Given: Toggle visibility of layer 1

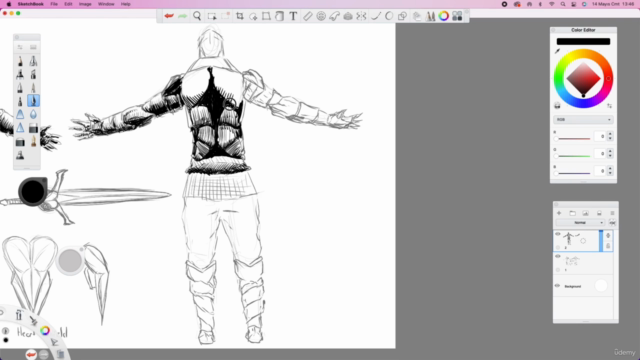Looking at the screenshot, I should pyautogui.click(x=558, y=256).
